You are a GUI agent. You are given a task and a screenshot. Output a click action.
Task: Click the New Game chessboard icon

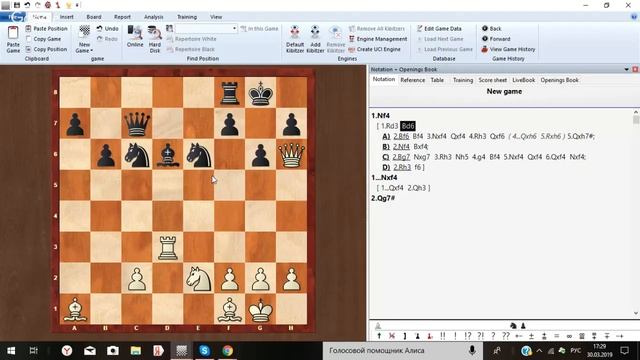coord(84,32)
